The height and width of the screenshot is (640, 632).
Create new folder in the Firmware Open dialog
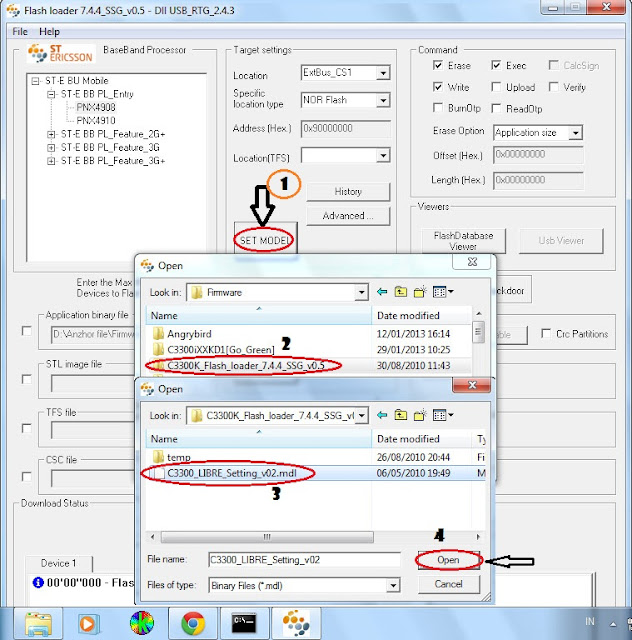tap(420, 292)
